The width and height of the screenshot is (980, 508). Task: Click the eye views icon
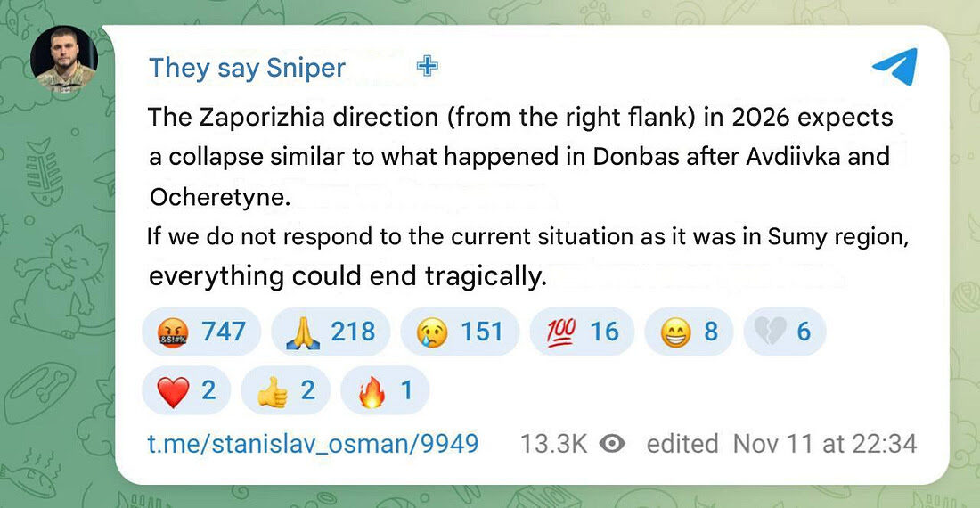[611, 443]
